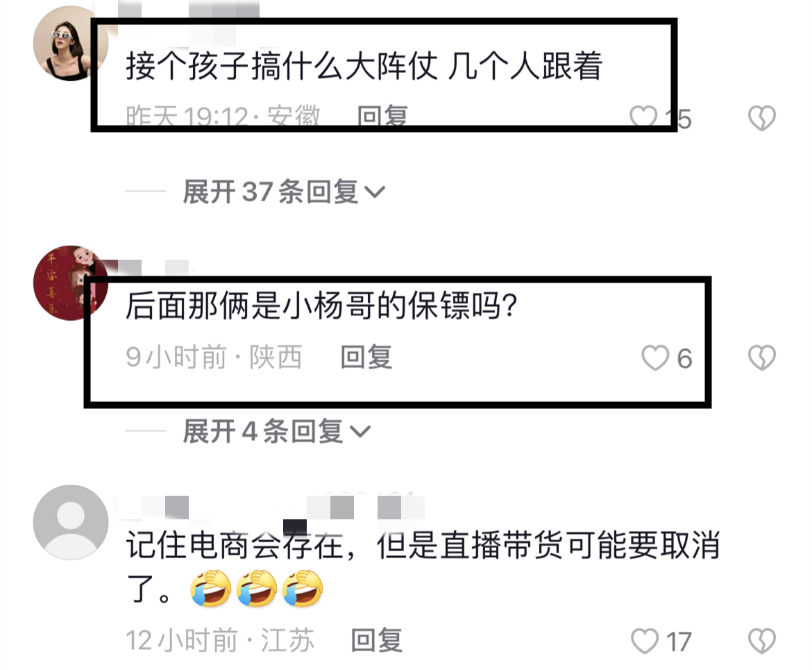
Task: Click chevron next to 展开4条回复
Action: pyautogui.click(x=360, y=432)
